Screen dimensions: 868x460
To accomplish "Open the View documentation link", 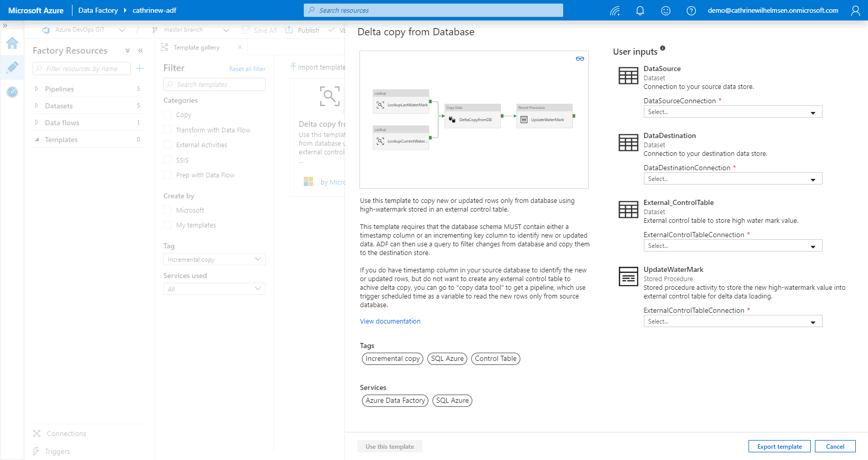I will [390, 321].
